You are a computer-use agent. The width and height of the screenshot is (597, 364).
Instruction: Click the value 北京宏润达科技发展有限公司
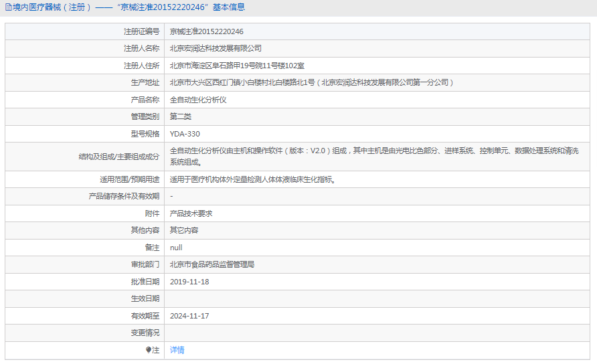tap(216, 48)
